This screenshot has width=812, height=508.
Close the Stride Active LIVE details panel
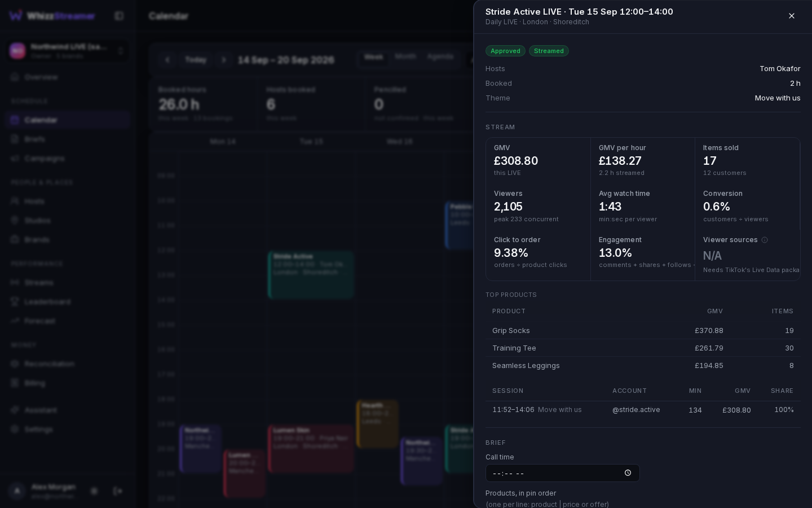click(792, 16)
